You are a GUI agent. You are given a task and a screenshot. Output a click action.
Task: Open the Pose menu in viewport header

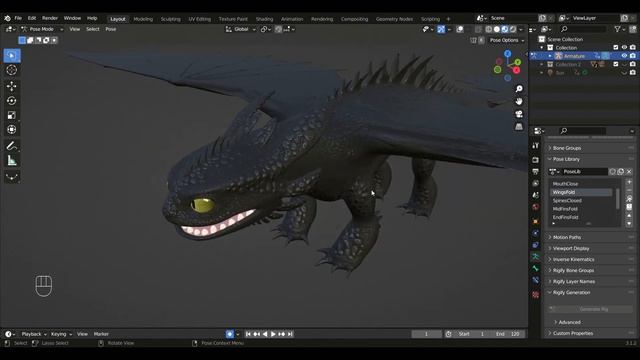[111, 29]
